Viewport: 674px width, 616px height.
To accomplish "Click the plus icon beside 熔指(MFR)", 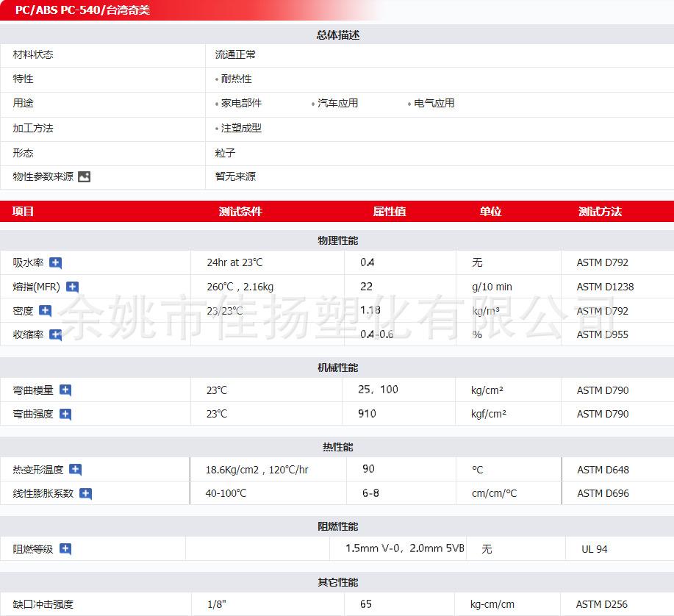I will (x=72, y=287).
